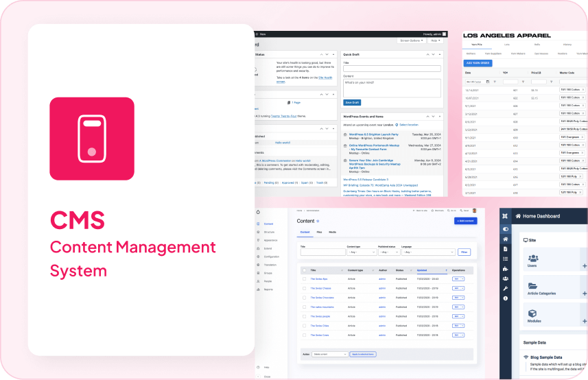Click the Add Yarn Order button
588x380 pixels.
(478, 63)
